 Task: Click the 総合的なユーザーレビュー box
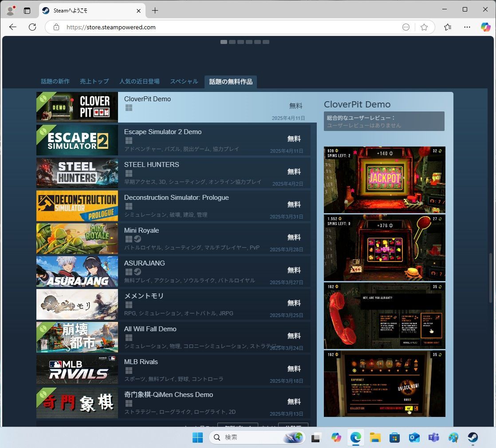pyautogui.click(x=384, y=121)
